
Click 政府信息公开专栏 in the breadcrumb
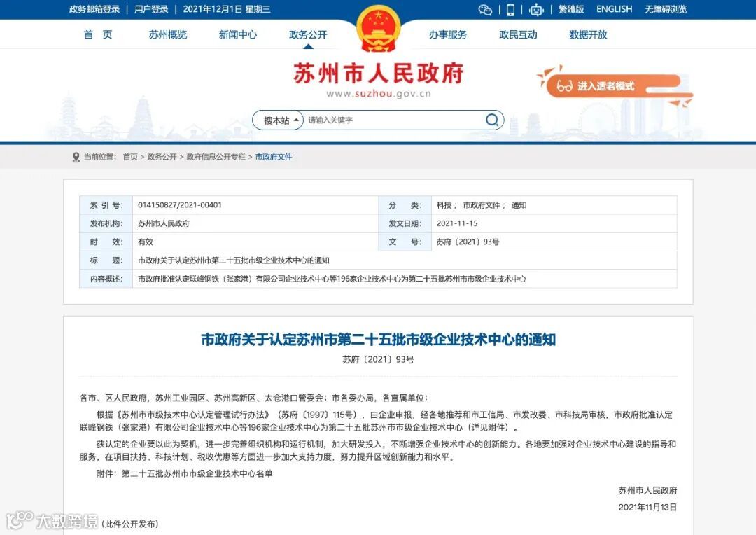tap(216, 157)
